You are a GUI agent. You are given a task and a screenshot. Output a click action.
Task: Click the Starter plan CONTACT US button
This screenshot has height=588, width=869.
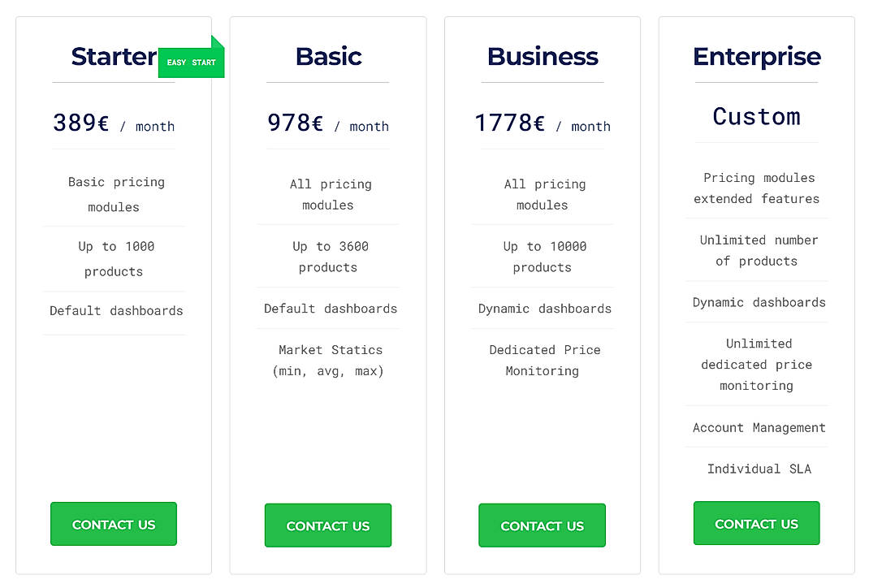click(113, 524)
